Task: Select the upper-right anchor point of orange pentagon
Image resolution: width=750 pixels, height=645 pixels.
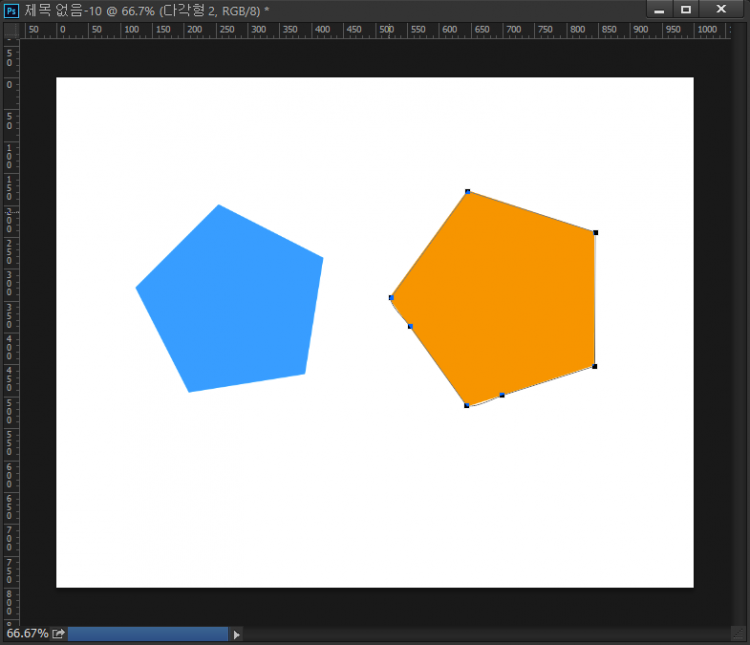Action: (596, 233)
